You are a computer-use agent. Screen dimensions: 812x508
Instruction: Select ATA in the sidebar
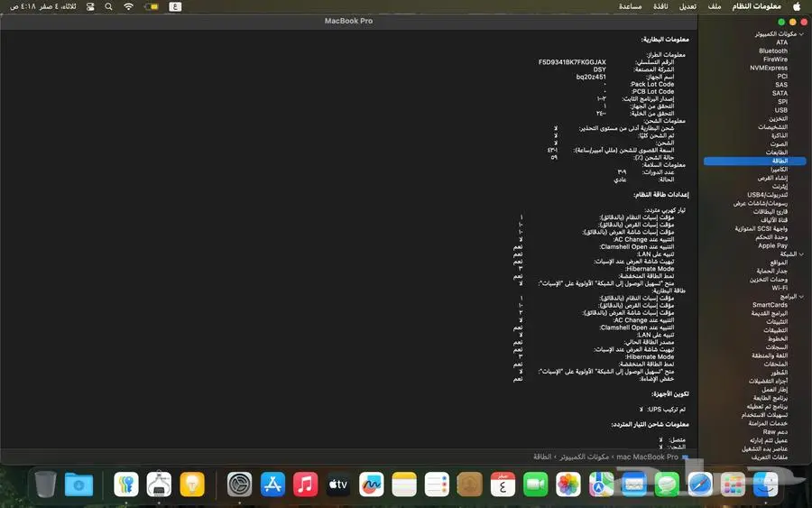tap(781, 42)
